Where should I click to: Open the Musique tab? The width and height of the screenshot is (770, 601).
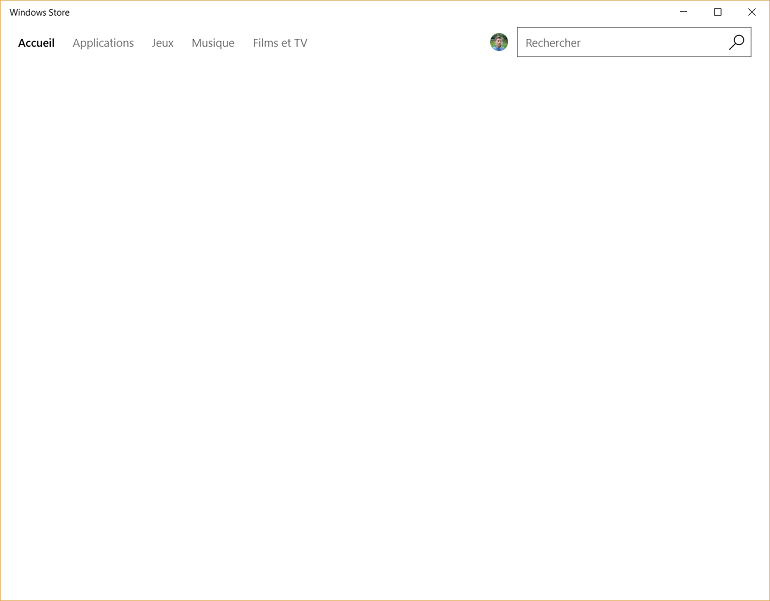click(x=213, y=43)
